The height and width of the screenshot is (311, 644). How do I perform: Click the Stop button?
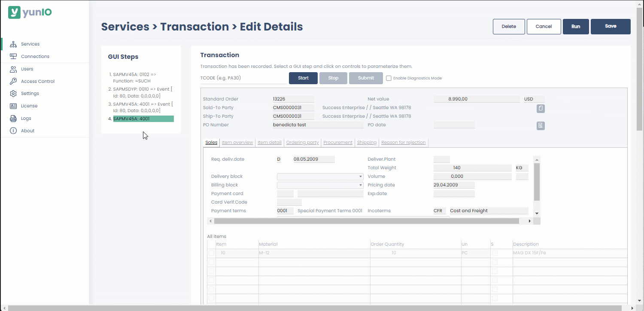[x=333, y=78]
